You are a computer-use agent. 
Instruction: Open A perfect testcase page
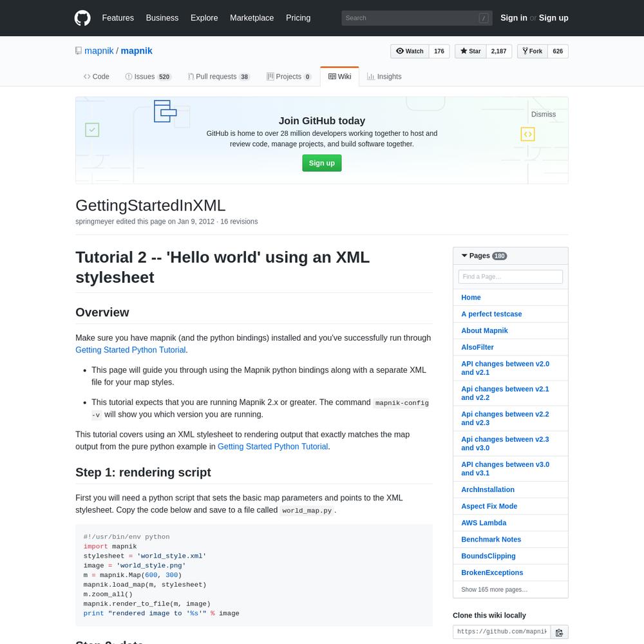(x=491, y=314)
